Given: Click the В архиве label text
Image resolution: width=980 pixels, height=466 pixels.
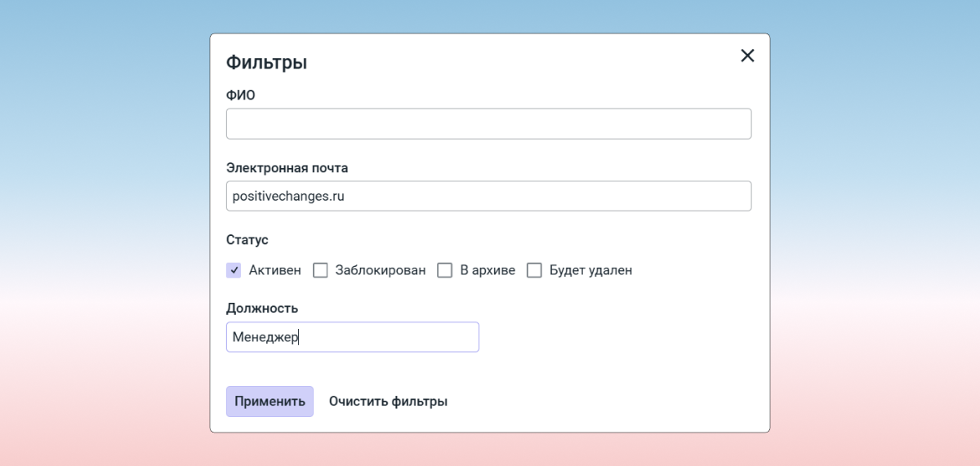Looking at the screenshot, I should pyautogui.click(x=488, y=270).
